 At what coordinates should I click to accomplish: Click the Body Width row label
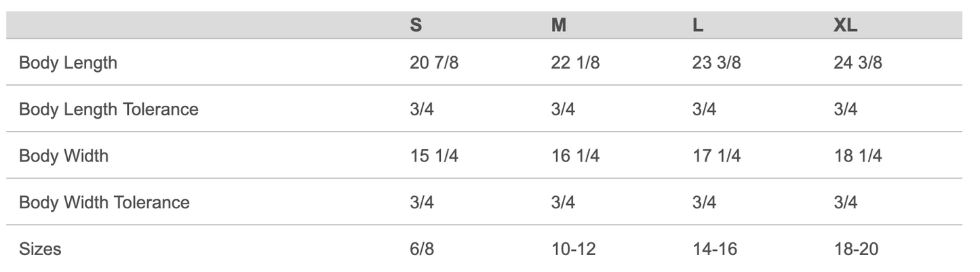pos(64,156)
